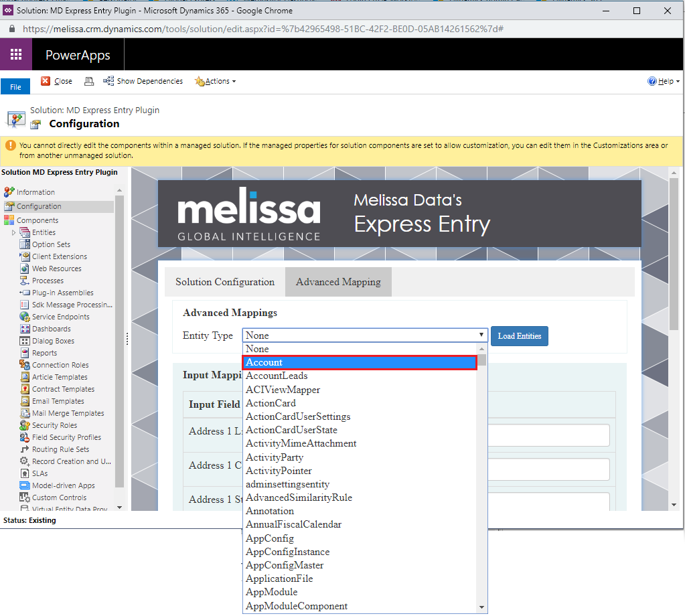The height and width of the screenshot is (616, 685).
Task: Click the Security Roles icon
Action: pyautogui.click(x=25, y=425)
